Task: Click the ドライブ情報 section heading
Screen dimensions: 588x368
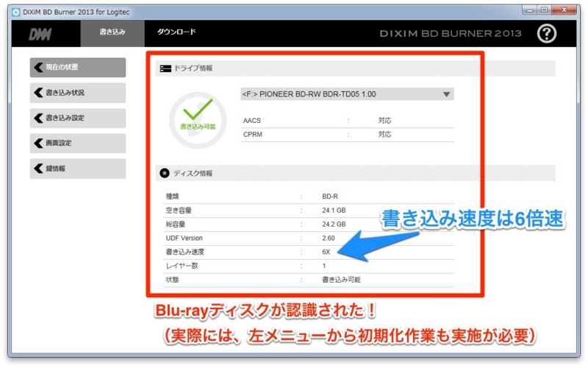Action: pos(193,68)
